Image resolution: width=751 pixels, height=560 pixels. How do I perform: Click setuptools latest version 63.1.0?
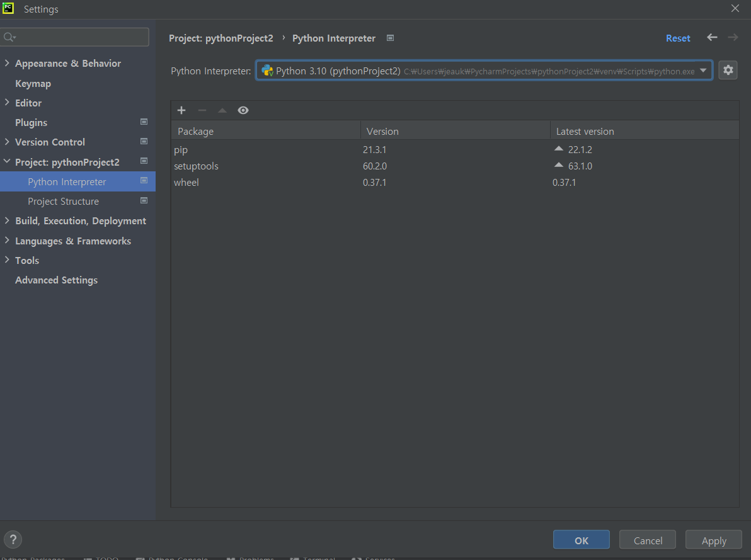(x=580, y=166)
